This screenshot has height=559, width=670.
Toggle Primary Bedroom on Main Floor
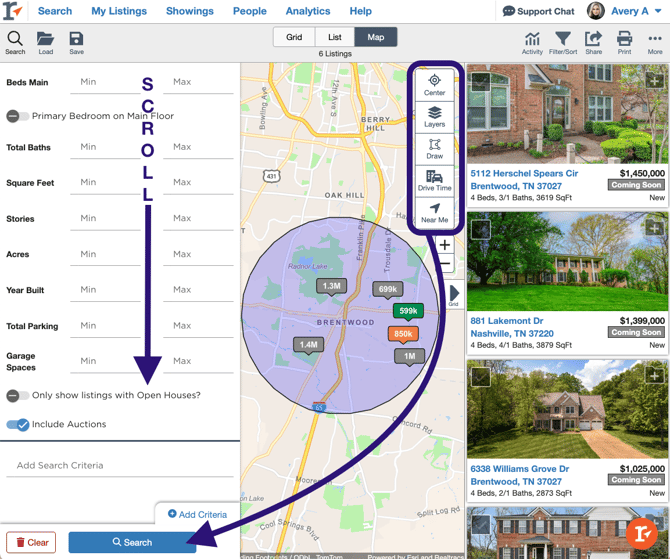tap(18, 116)
